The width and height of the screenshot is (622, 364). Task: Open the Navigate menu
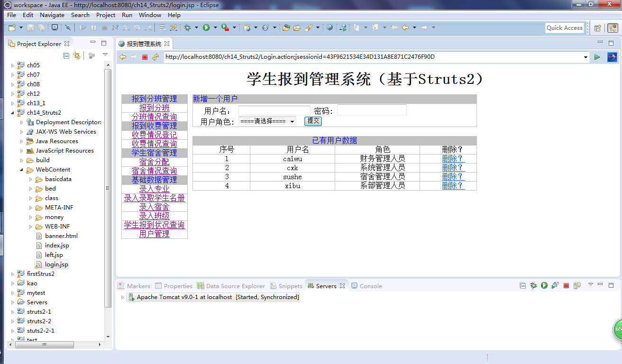coord(52,15)
